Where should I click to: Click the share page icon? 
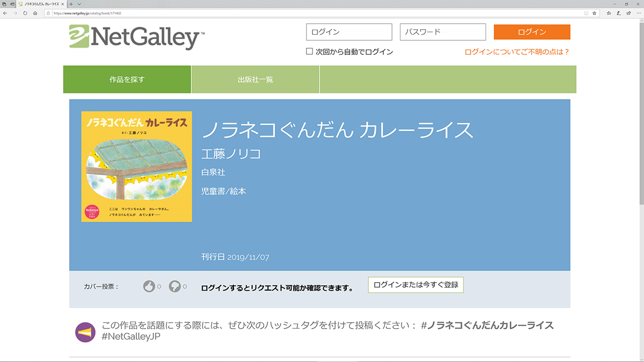(x=628, y=13)
